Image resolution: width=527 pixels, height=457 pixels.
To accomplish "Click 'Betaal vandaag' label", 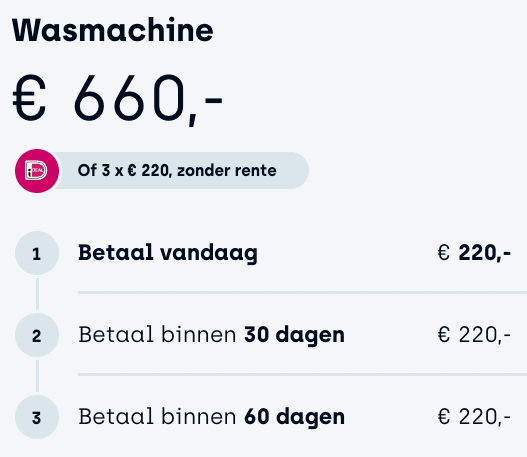I will tap(168, 253).
